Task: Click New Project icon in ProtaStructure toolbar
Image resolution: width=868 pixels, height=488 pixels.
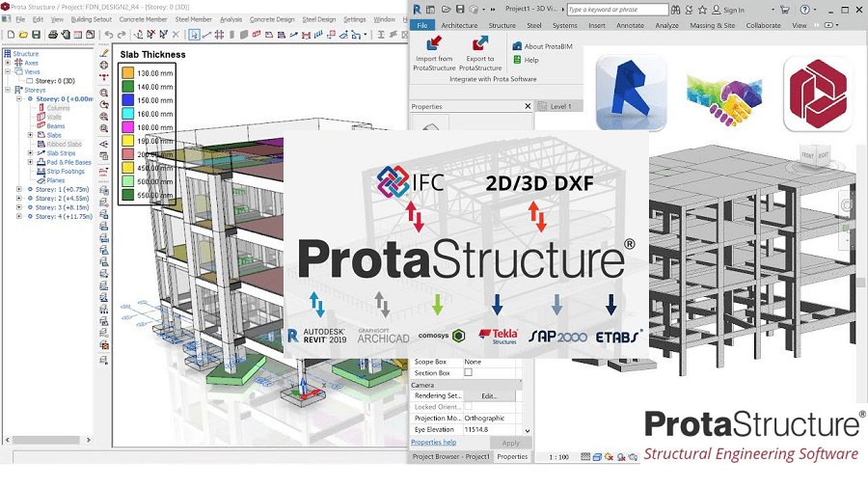Action: pos(11,35)
